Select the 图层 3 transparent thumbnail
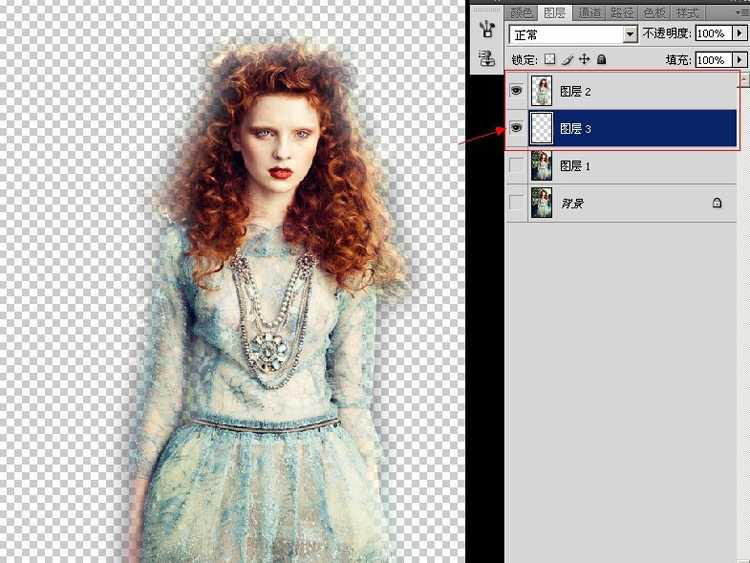Image resolution: width=750 pixels, height=563 pixels. (x=541, y=128)
